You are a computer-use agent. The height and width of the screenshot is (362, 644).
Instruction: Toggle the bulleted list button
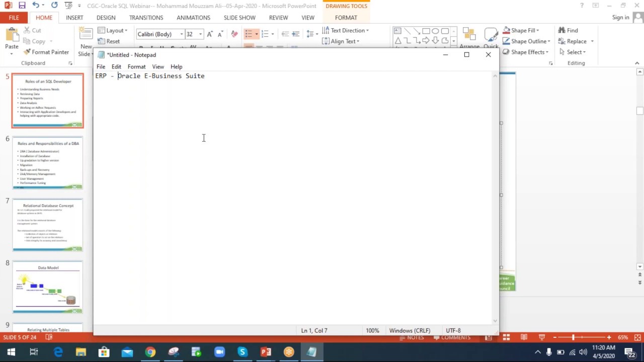tap(249, 34)
